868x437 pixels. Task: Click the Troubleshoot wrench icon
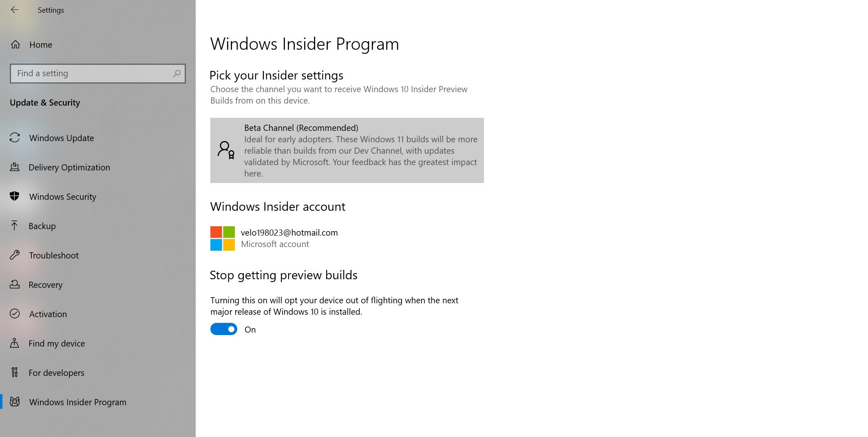click(15, 255)
